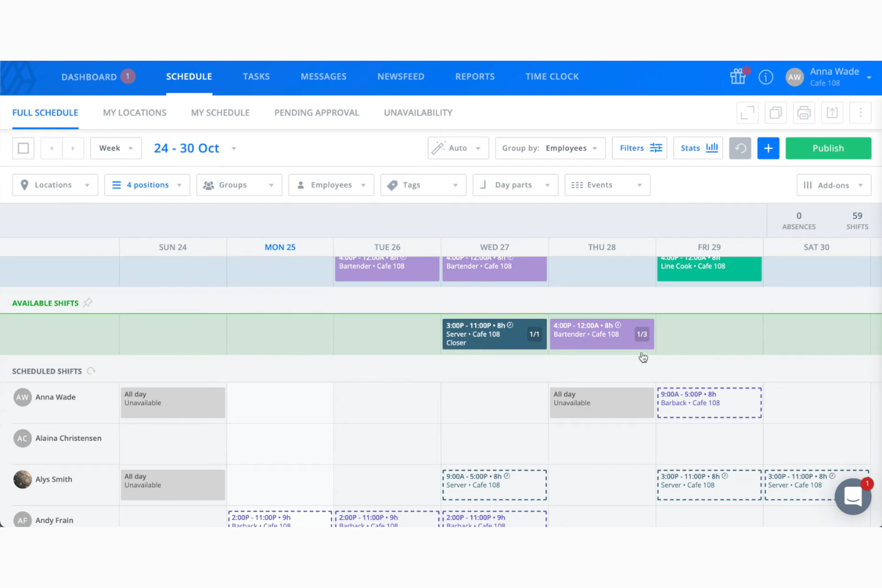Open the Messages menu
The width and height of the screenshot is (882, 588).
coord(324,77)
